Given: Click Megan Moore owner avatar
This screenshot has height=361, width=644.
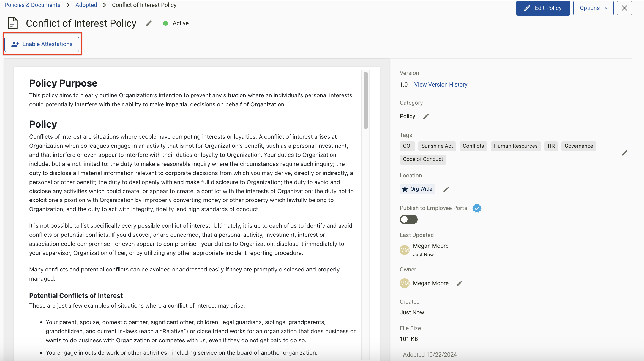Looking at the screenshot, I should (405, 283).
